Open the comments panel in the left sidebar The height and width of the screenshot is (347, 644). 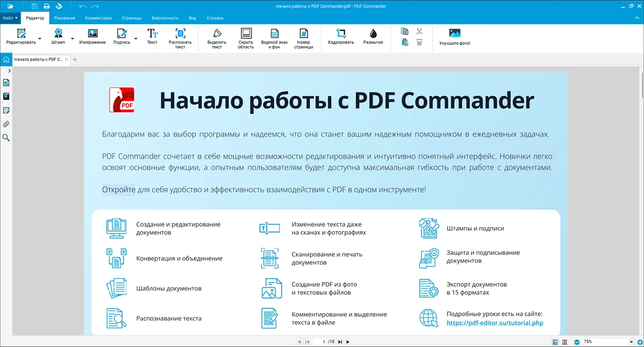coord(6,110)
